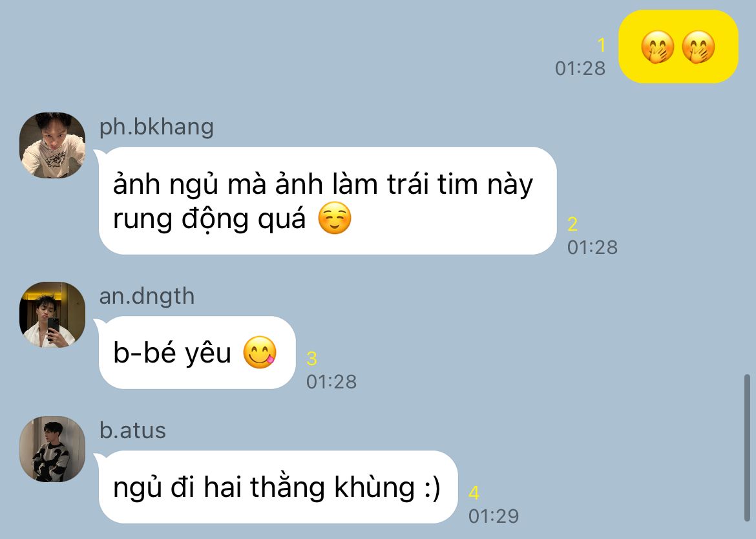Click the unread count 4 by b.atus's message
The width and height of the screenshot is (756, 539).
474,493
